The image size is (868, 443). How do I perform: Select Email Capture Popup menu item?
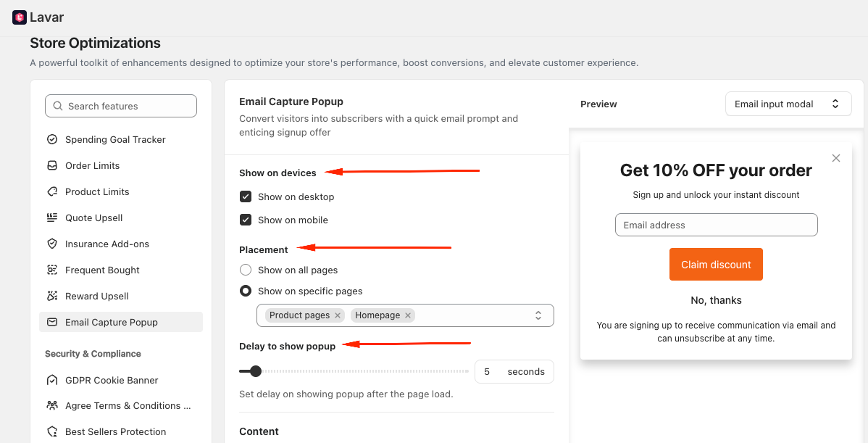click(121, 322)
